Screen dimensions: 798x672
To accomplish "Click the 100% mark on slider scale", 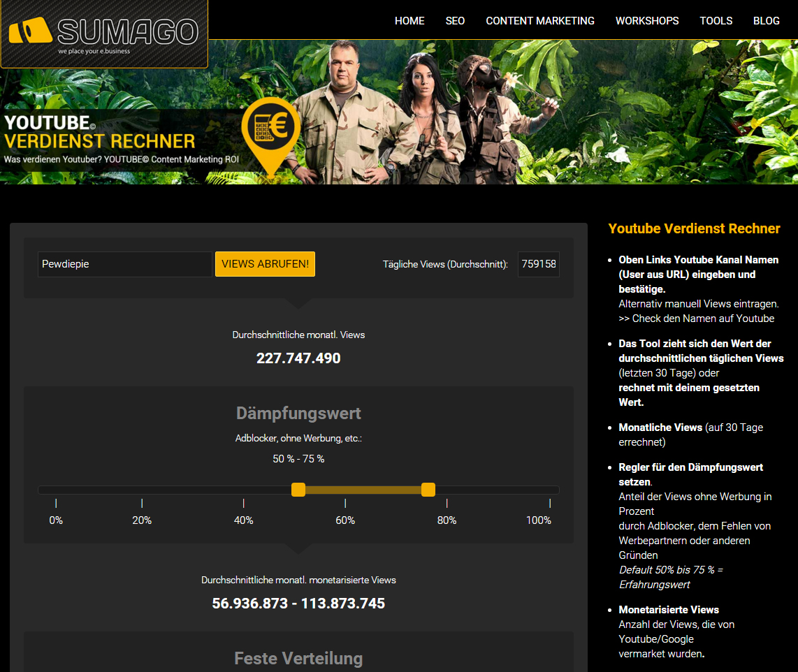I will click(x=539, y=520).
